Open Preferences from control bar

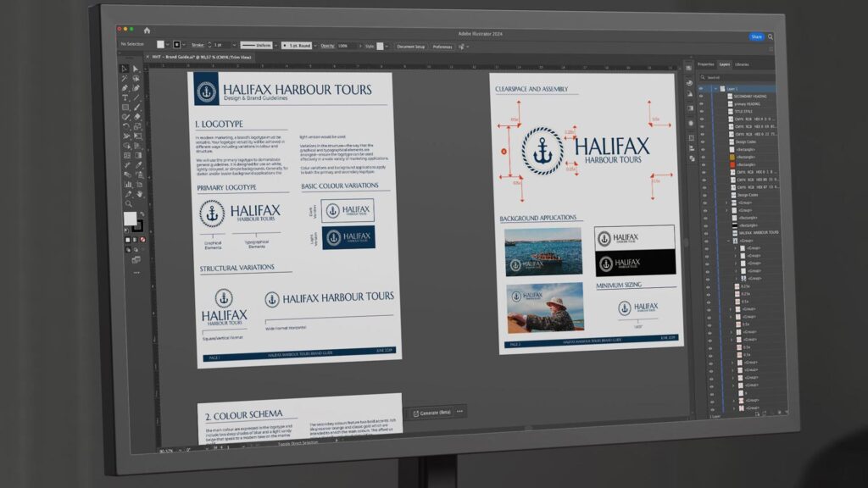442,47
